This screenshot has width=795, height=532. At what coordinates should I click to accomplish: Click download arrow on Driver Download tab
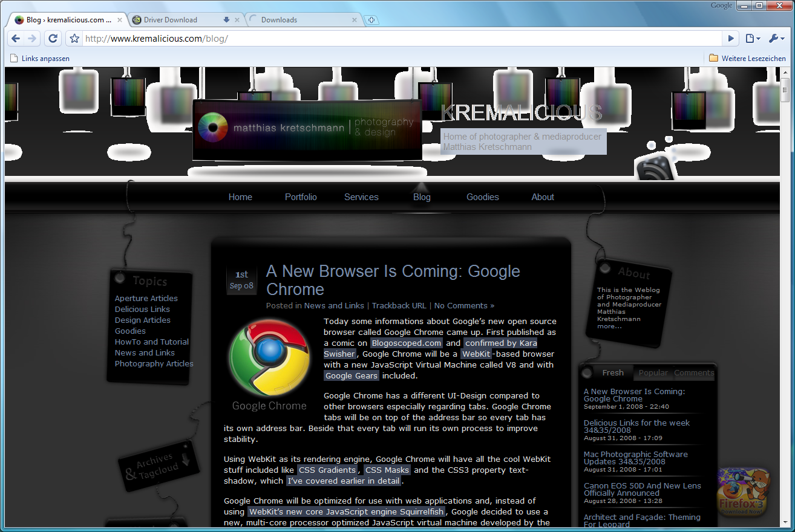click(226, 20)
